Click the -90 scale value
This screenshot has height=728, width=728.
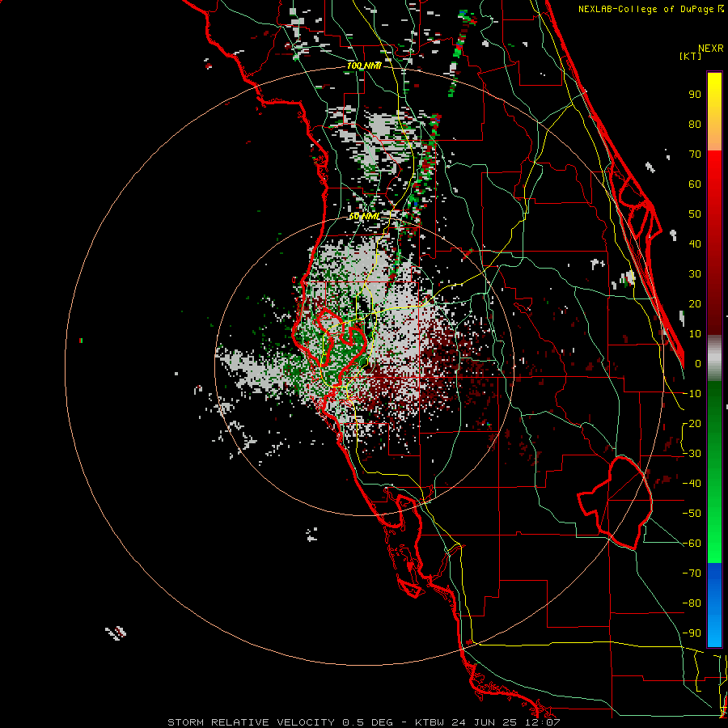click(x=692, y=633)
